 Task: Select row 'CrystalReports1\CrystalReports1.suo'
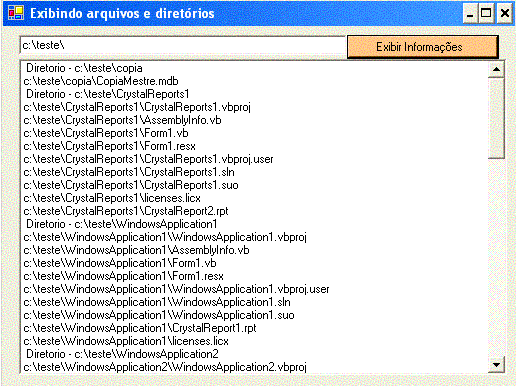(255, 185)
